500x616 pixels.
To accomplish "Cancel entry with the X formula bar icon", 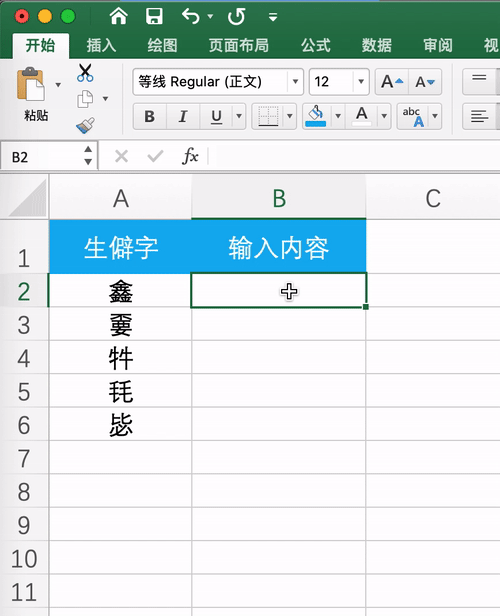I will pyautogui.click(x=121, y=157).
